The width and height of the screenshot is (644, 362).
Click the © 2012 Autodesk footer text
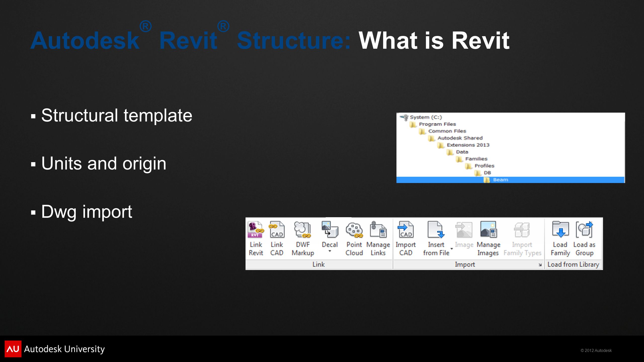click(596, 350)
